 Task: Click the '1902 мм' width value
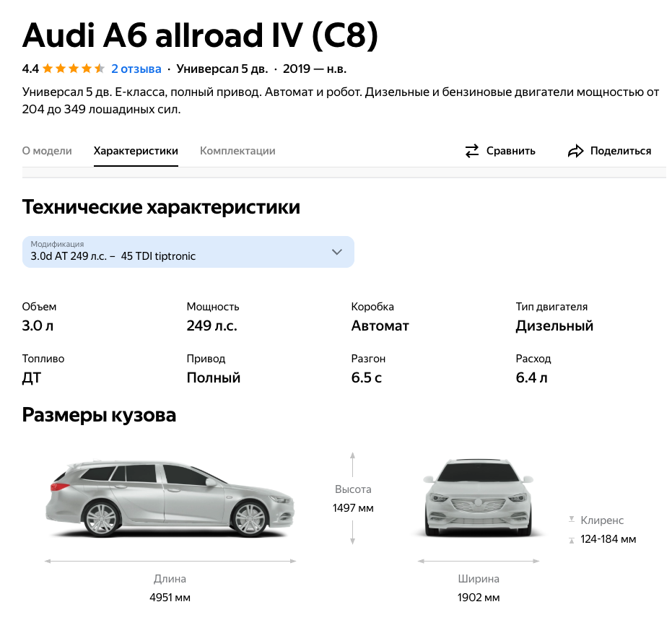coord(479,598)
